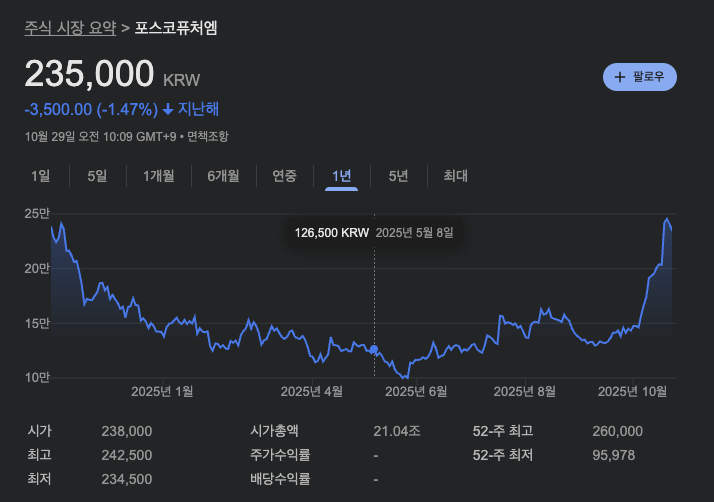Click the 포스코퓨처엠 stock name heading

click(x=176, y=27)
